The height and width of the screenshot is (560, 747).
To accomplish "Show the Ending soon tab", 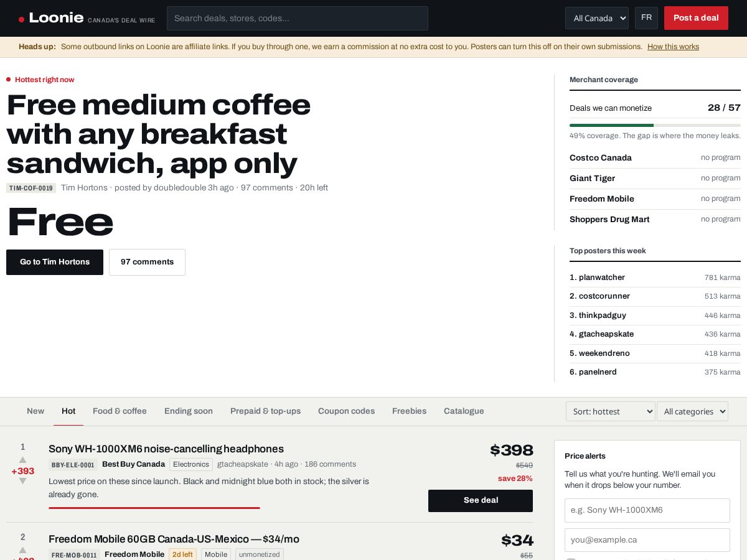I will click(189, 411).
